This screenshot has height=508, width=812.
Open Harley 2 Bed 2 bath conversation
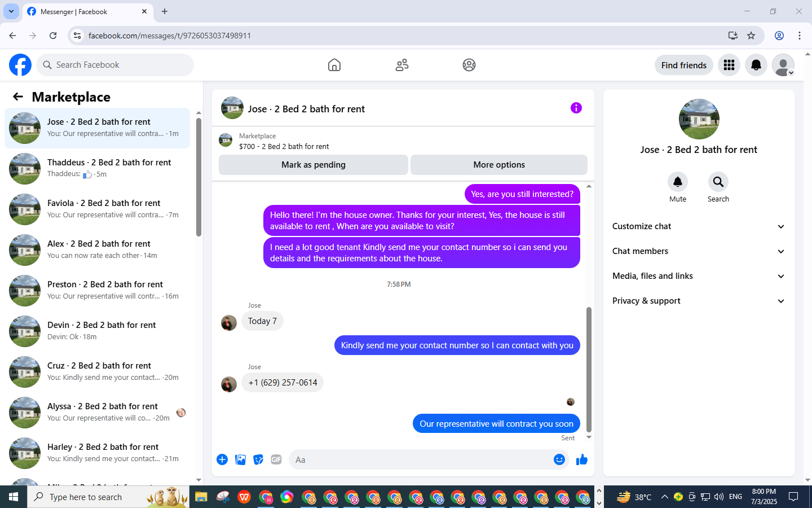[x=97, y=453]
